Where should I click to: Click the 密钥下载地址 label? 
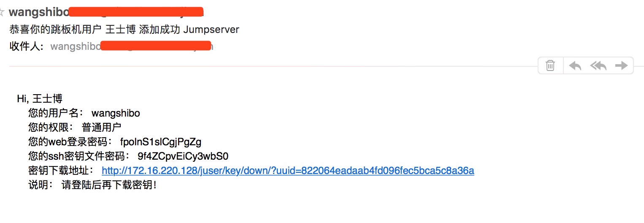61,171
